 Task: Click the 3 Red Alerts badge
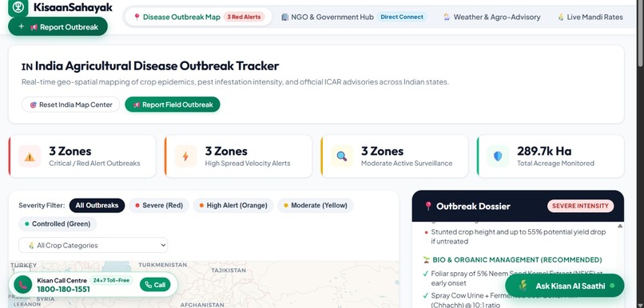[244, 18]
